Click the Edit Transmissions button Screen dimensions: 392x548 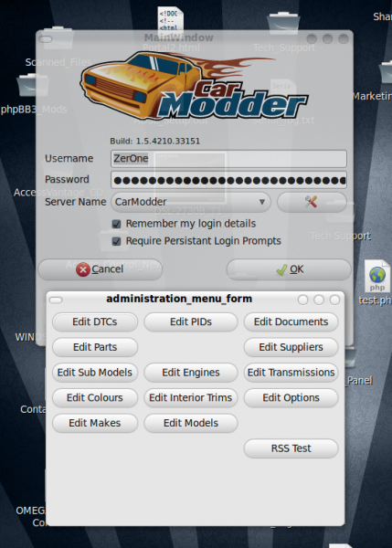click(x=291, y=373)
